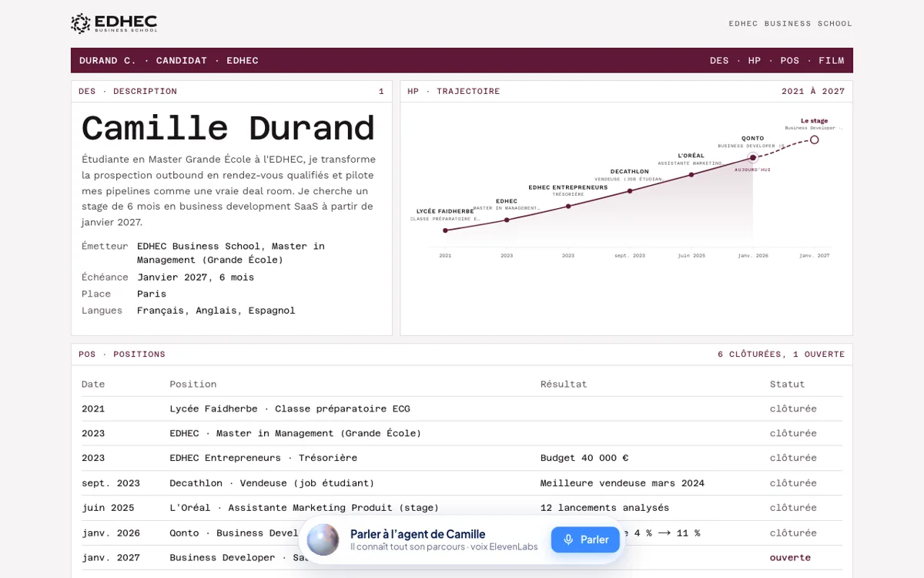Click DURAND C. · CANDIDAT · EDHEC title
The width and height of the screenshot is (924, 578).
pyautogui.click(x=169, y=61)
